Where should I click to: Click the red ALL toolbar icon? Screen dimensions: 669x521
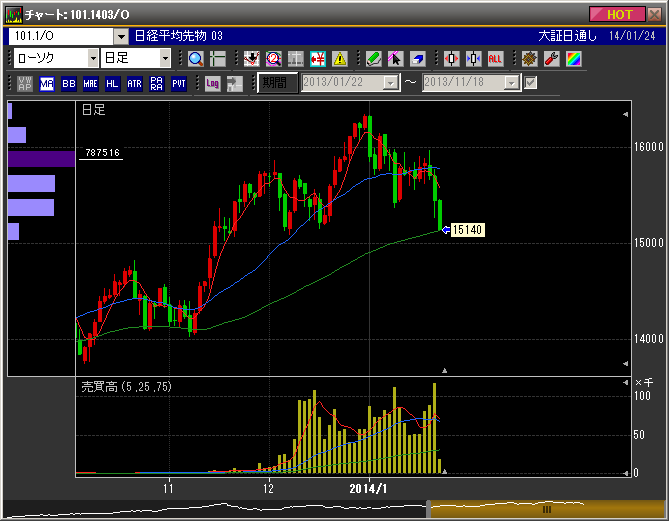tap(495, 59)
